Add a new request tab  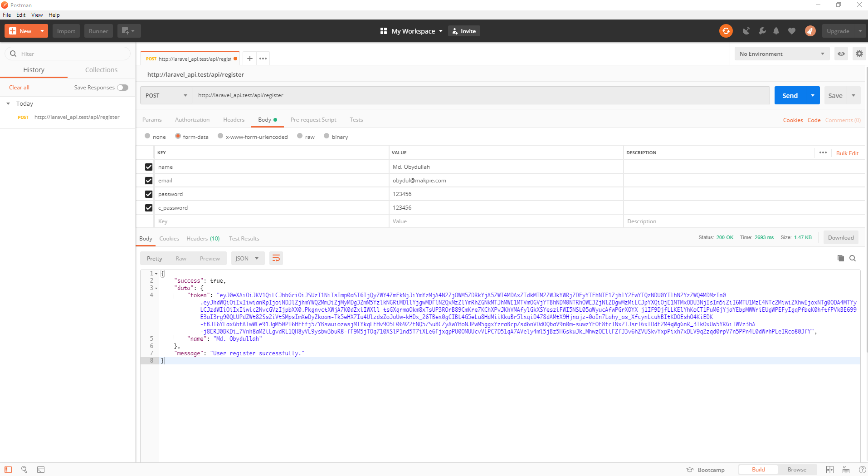pos(249,59)
